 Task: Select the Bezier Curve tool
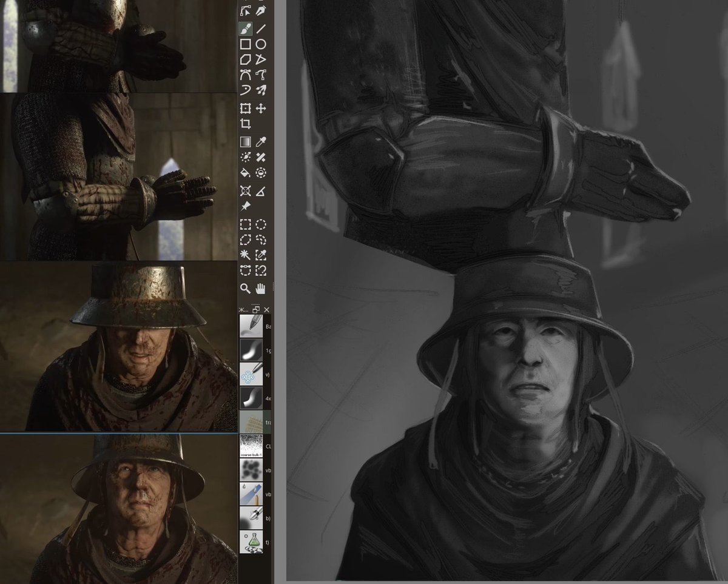[246, 75]
